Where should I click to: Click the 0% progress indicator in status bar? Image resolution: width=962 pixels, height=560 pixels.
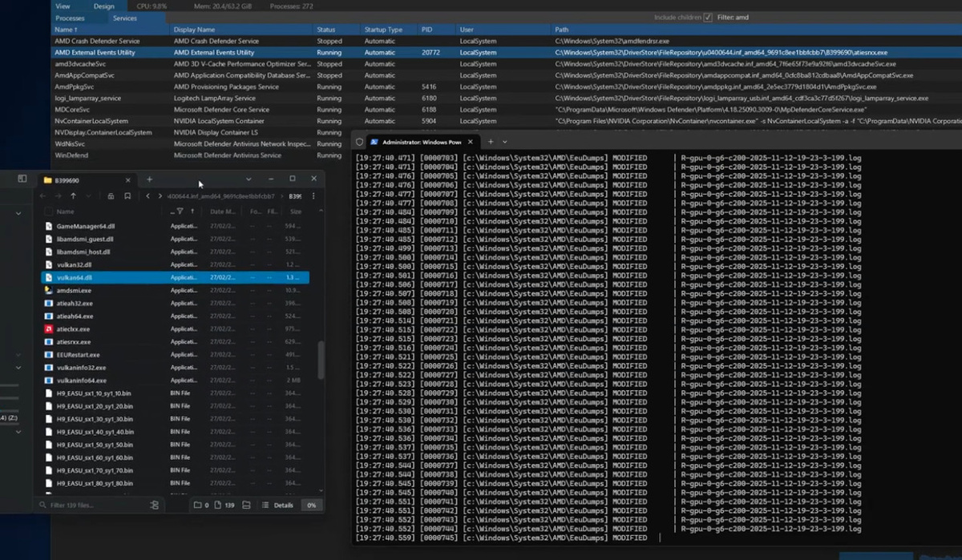click(311, 506)
